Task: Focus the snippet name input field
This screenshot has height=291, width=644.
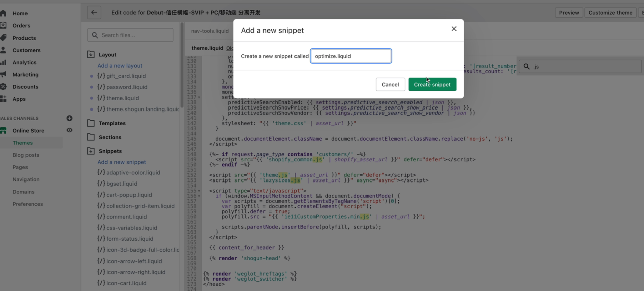Action: (351, 56)
